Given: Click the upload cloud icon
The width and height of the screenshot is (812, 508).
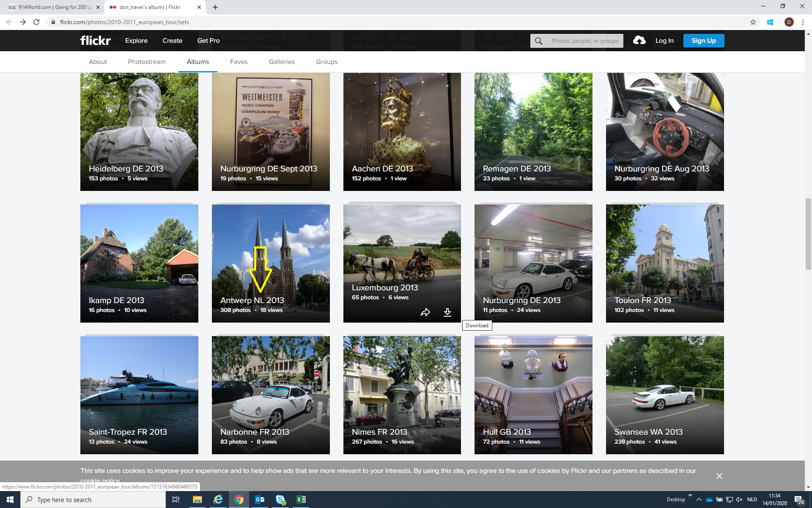Looking at the screenshot, I should tap(639, 41).
